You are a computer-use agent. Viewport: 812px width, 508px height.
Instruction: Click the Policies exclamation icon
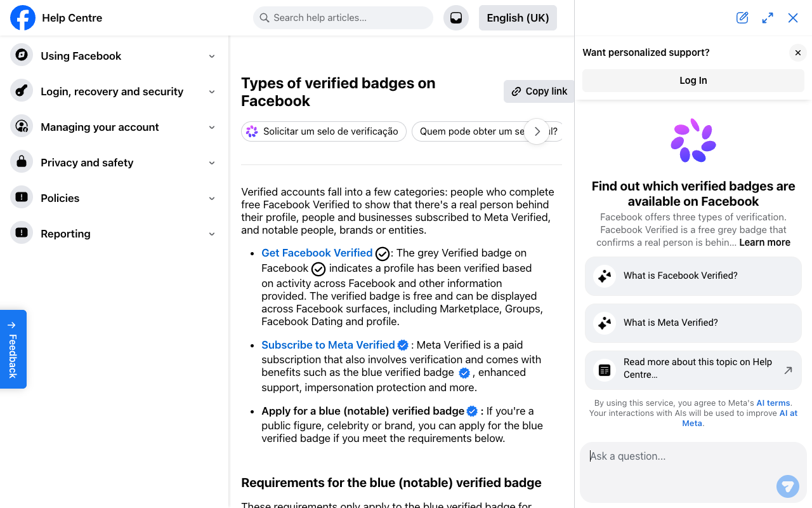click(22, 197)
